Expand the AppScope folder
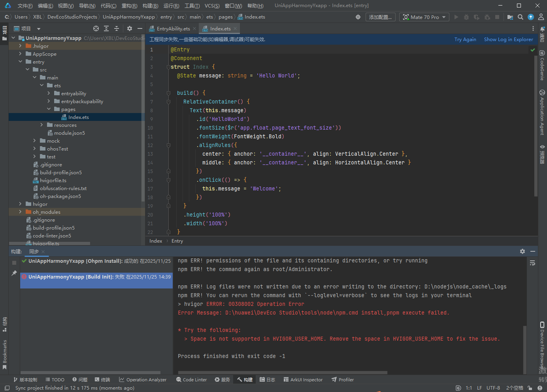Viewport: 547px width, 392px height. (x=20, y=54)
